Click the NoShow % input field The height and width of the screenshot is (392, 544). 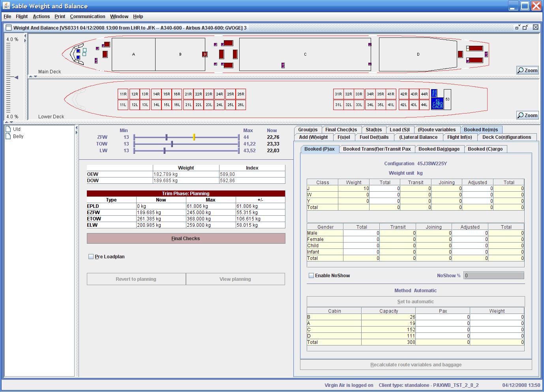(x=494, y=276)
